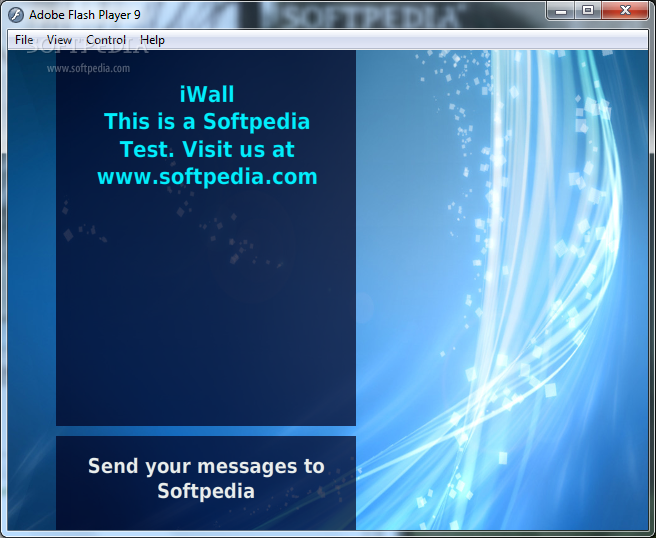Click 'Send your messages to' text
The height and width of the screenshot is (538, 656).
point(206,466)
